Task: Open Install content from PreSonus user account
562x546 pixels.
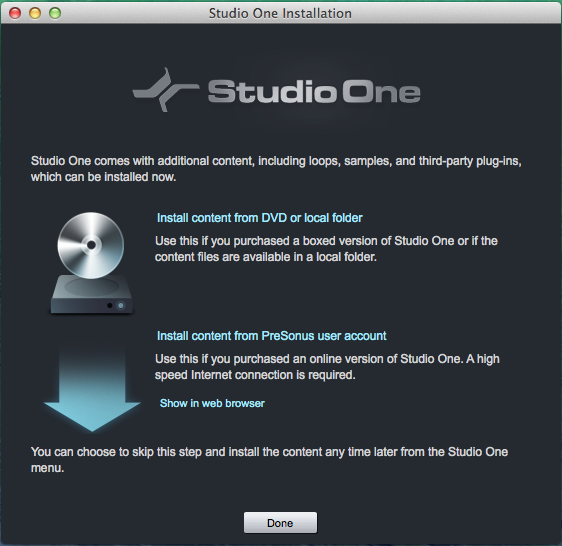Action: pyautogui.click(x=271, y=336)
